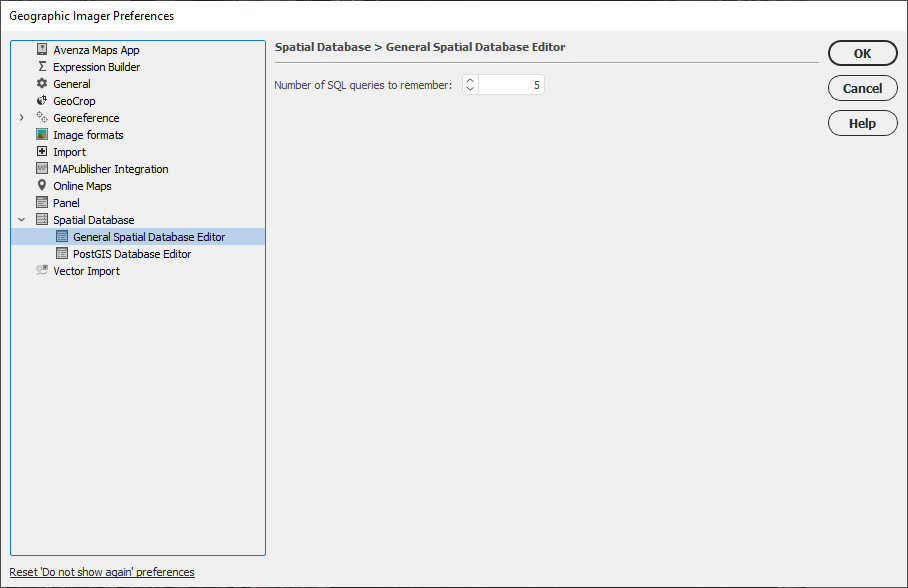The height and width of the screenshot is (588, 908).
Task: Decrease SQL queries count with down arrow
Action: [470, 89]
